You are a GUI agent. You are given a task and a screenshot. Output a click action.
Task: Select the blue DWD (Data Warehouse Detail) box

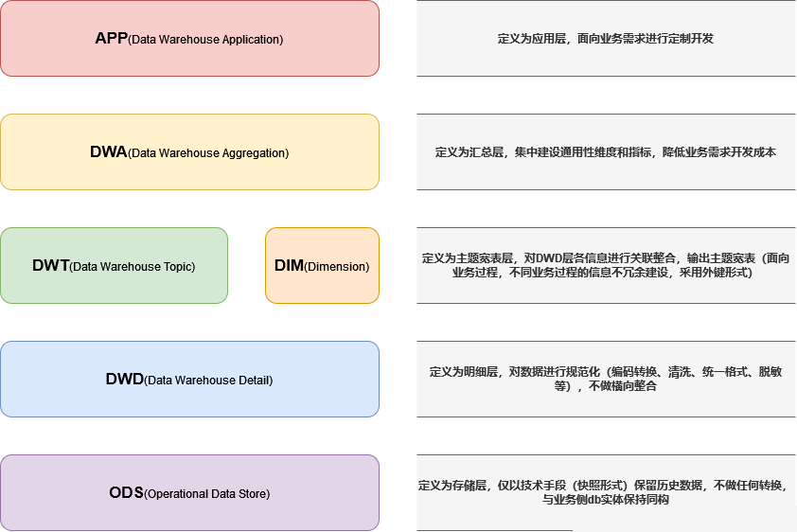tap(189, 379)
